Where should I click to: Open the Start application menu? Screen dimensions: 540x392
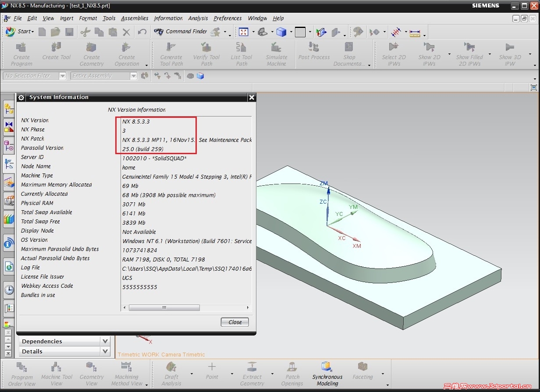point(20,32)
